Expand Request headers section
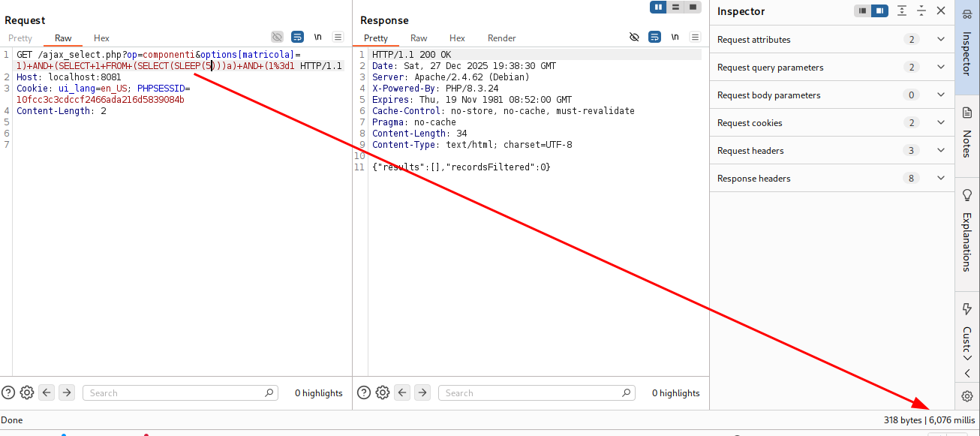Viewport: 980px width, 436px height. click(831, 151)
